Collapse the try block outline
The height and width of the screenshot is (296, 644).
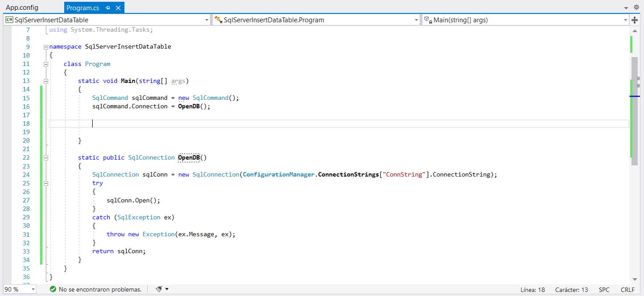[45, 183]
